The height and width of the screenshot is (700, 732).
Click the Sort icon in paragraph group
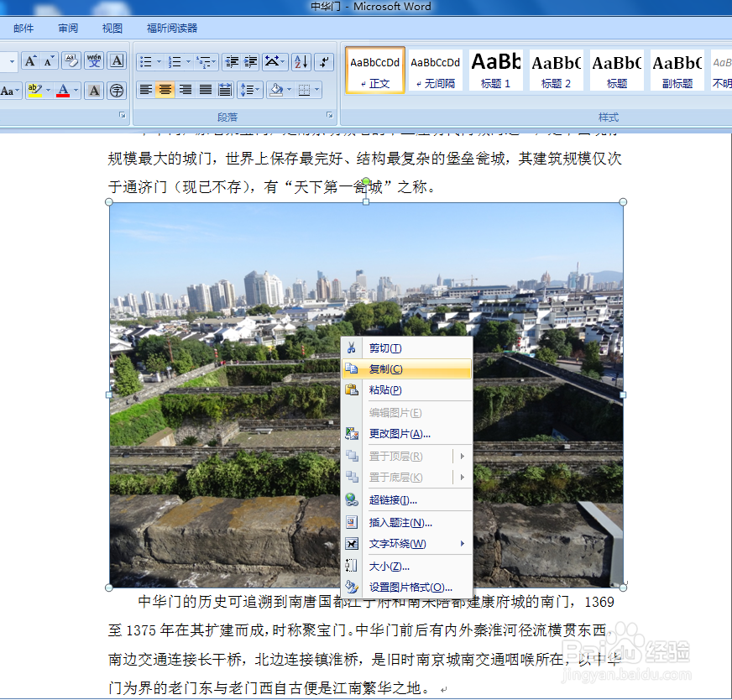coord(301,62)
